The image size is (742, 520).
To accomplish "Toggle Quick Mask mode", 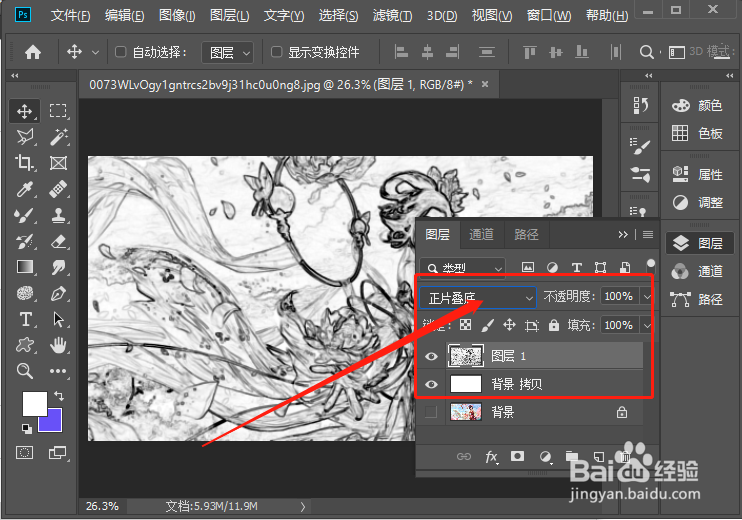I will (25, 453).
